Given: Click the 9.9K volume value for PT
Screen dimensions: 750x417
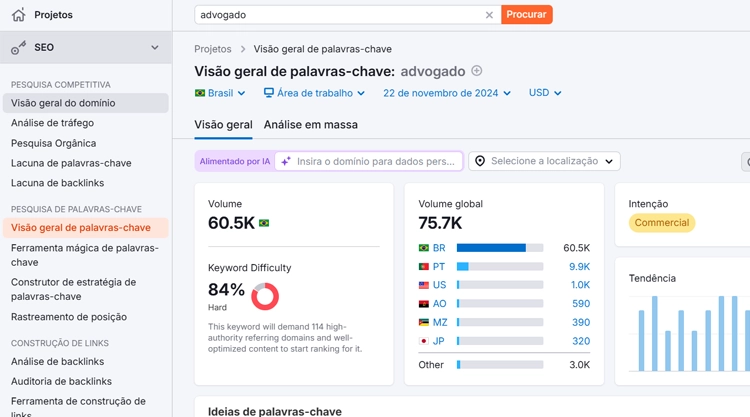Looking at the screenshot, I should pyautogui.click(x=579, y=266).
